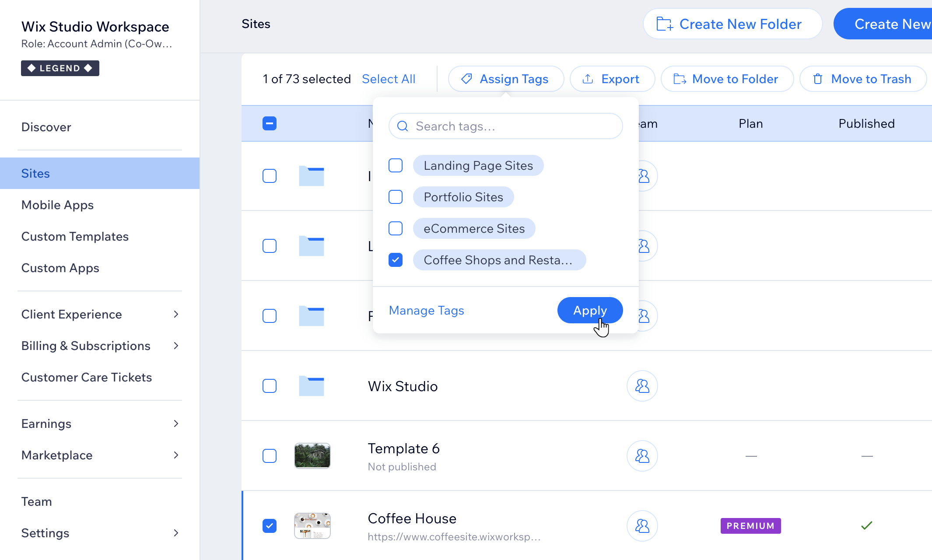
Task: Click the Assign Tags button
Action: tap(506, 79)
